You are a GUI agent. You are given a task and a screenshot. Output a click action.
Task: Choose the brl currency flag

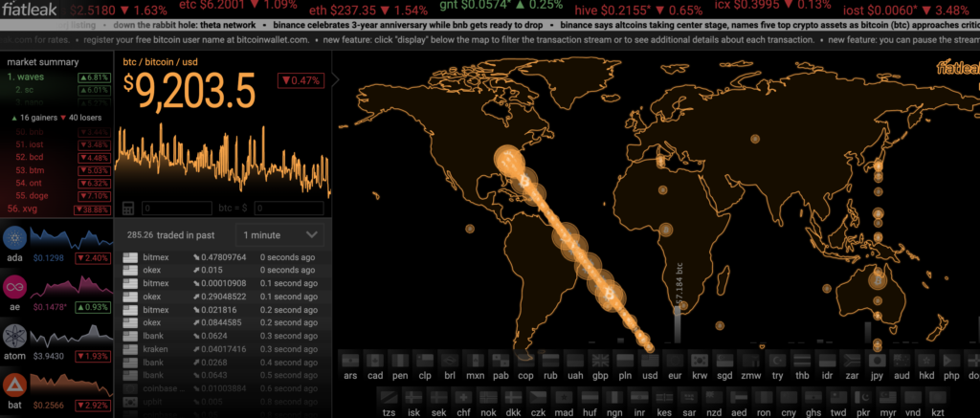pyautogui.click(x=450, y=361)
